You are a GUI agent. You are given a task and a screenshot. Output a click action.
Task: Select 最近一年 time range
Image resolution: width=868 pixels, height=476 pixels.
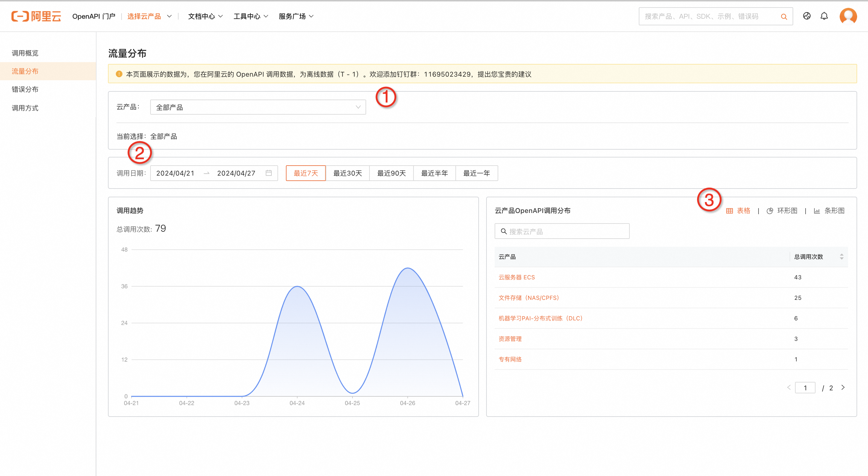(x=477, y=173)
